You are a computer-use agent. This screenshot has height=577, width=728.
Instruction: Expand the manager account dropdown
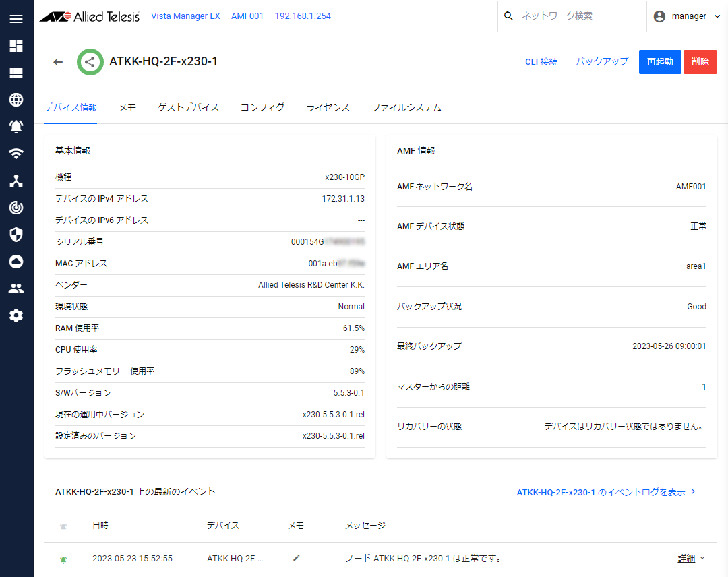click(688, 16)
